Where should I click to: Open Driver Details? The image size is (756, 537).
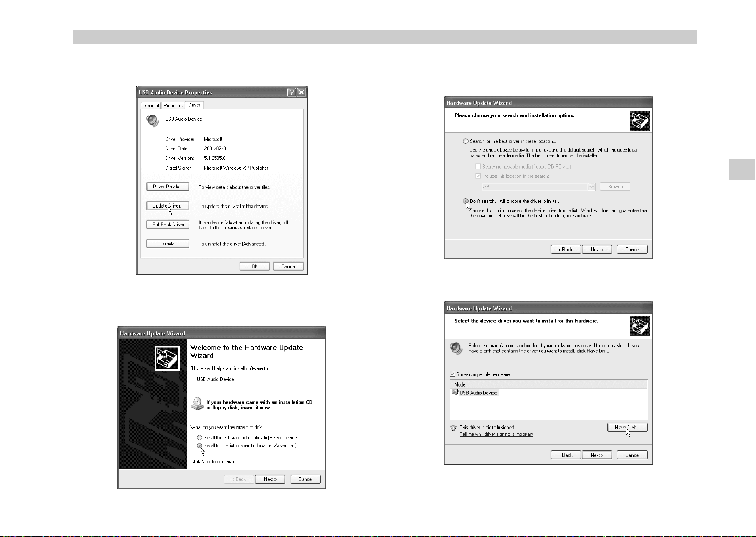(168, 187)
